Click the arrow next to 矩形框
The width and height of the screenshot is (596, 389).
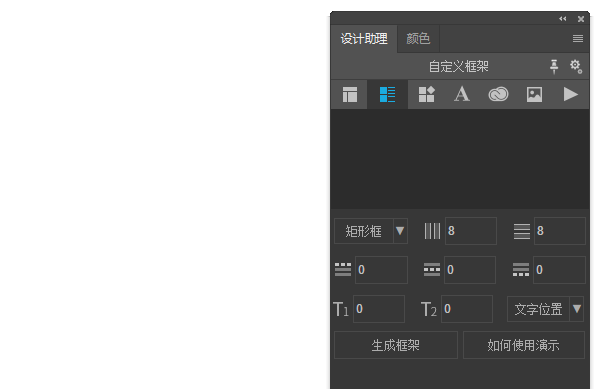pyautogui.click(x=400, y=231)
